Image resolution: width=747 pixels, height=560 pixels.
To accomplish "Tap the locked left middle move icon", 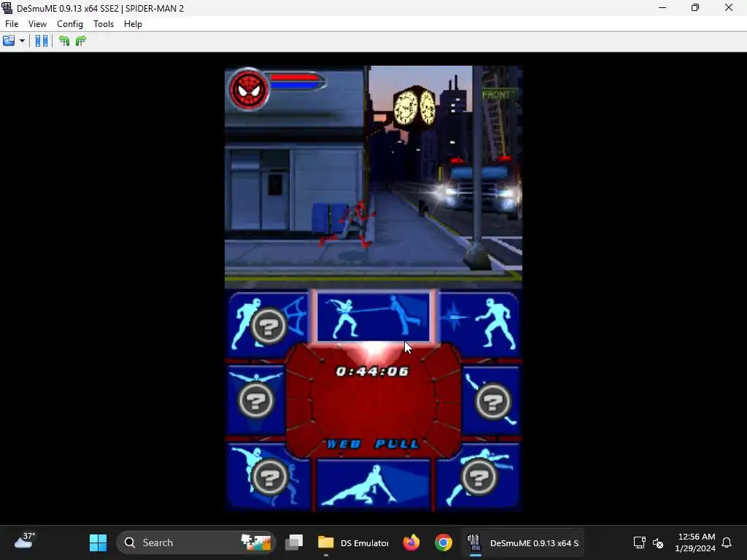I will [256, 400].
